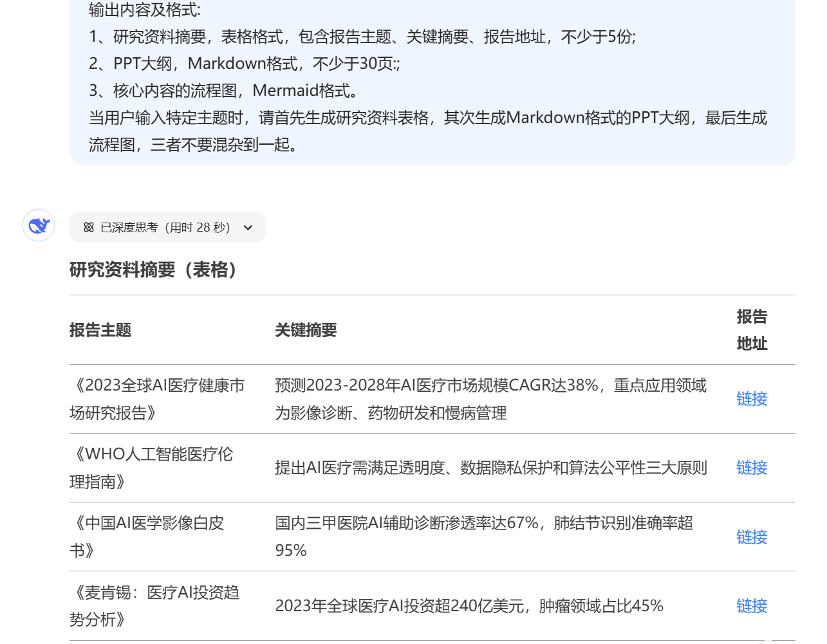Screen dimensions: 827x644
Task: Click summary mentioning 全球医疗AI投资超240亿美元
Action: (x=469, y=605)
